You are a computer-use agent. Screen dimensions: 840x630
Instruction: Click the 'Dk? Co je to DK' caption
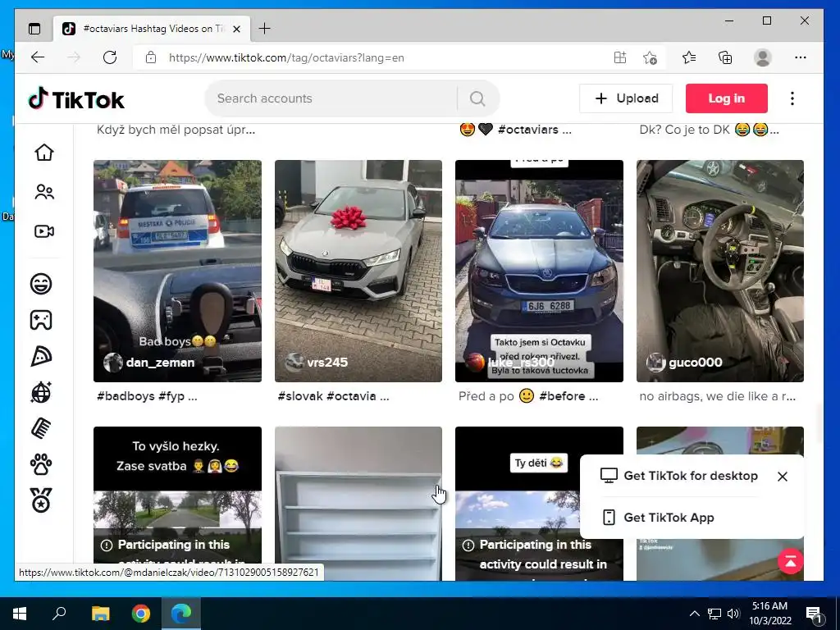click(709, 130)
